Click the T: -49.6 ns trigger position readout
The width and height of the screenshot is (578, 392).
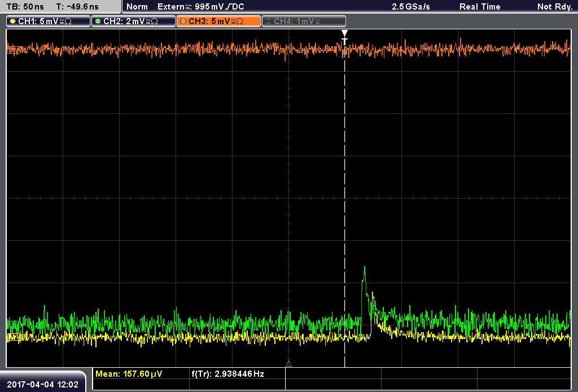click(x=77, y=7)
